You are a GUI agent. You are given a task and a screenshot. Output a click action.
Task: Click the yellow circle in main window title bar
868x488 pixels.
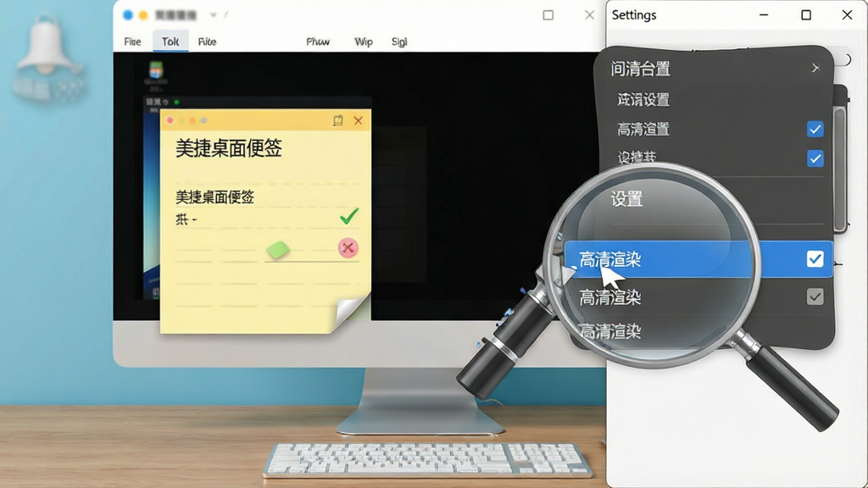coord(143,15)
